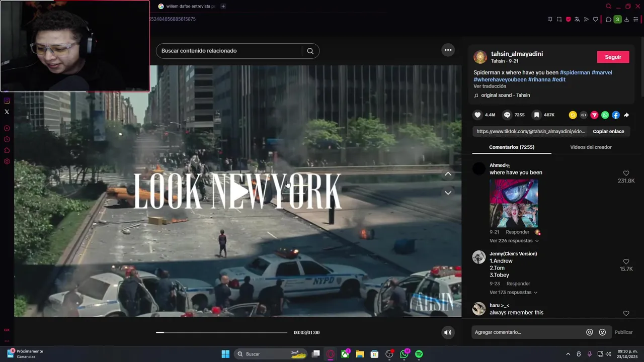Click Responder under Ahmed's comment

click(517, 232)
